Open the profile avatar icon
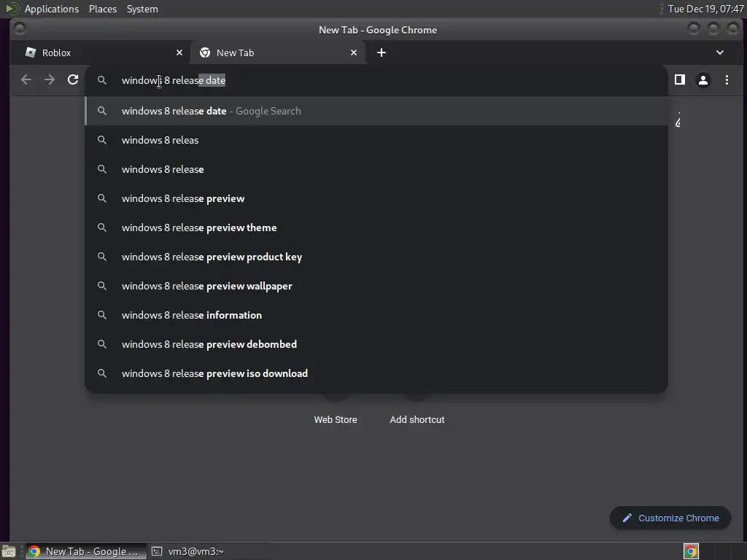Screen dimensions: 747x560 (703, 80)
